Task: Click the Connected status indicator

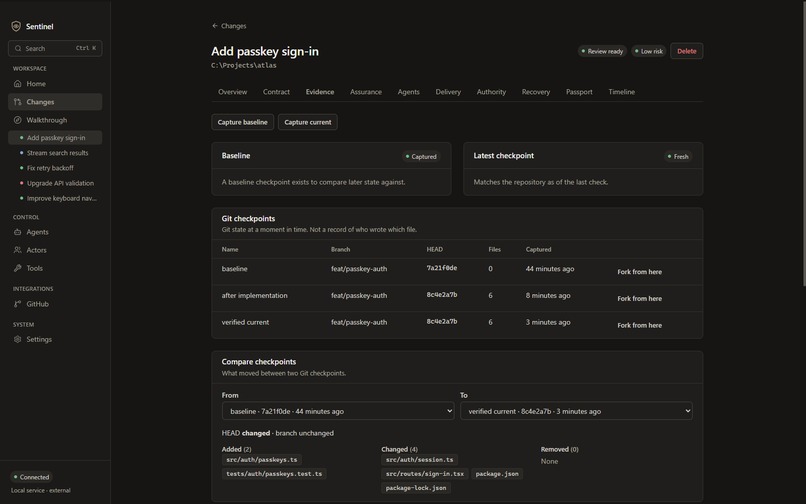Action: point(31,477)
